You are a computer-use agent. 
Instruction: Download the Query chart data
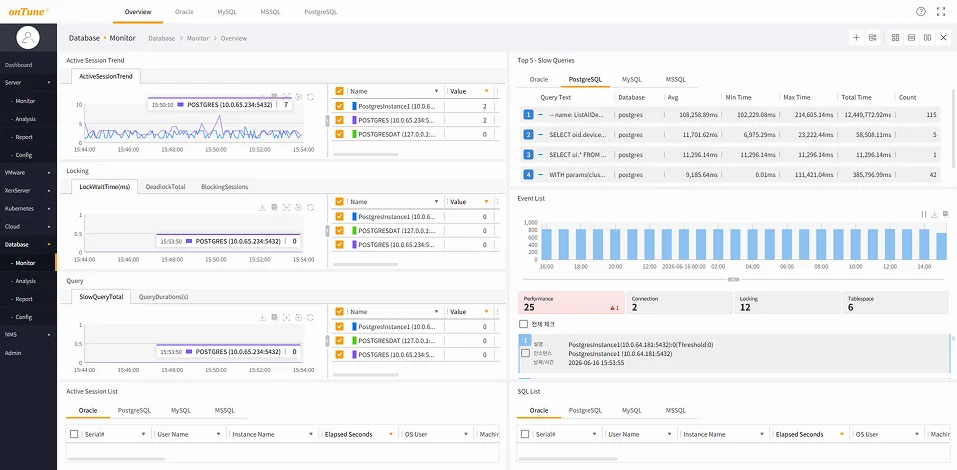pyautogui.click(x=262, y=317)
